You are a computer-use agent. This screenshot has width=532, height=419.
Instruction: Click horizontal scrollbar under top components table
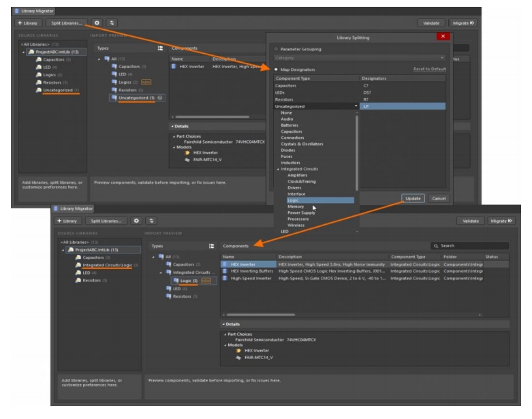click(x=213, y=117)
